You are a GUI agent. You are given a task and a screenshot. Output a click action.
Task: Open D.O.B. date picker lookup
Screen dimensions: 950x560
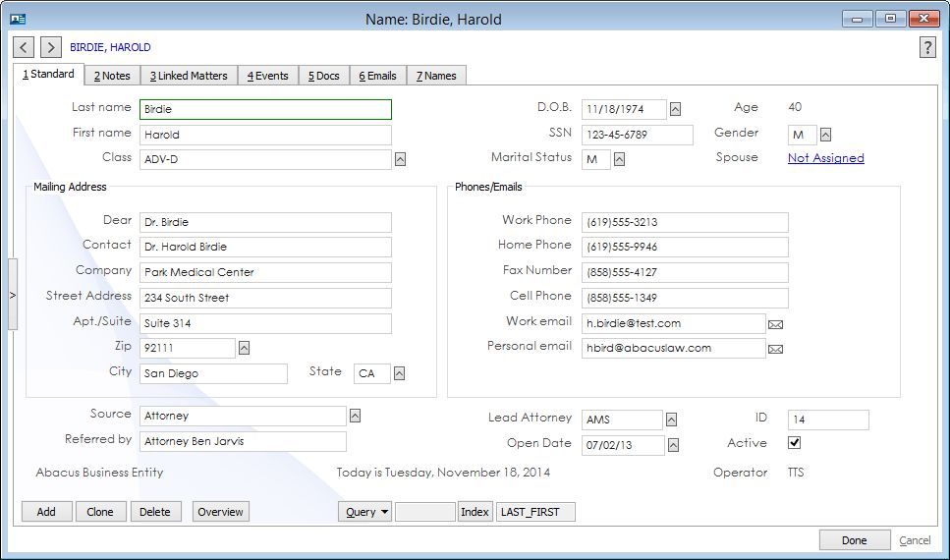pos(676,109)
